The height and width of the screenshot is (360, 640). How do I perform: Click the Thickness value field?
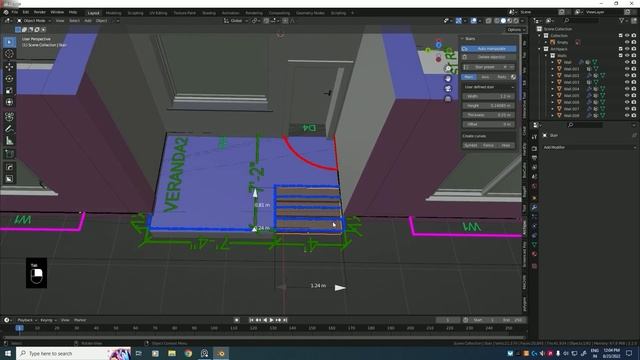tap(489, 115)
